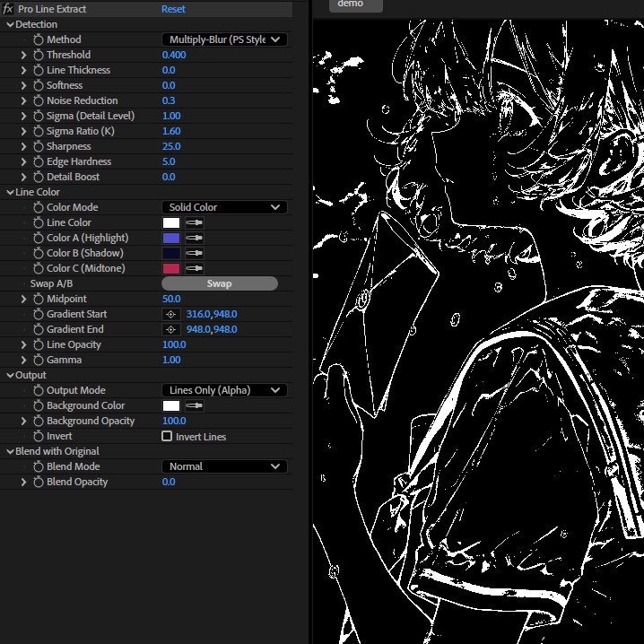Click the Blend Opacity stopwatch icon
Viewport: 644px width, 644px height.
(39, 482)
